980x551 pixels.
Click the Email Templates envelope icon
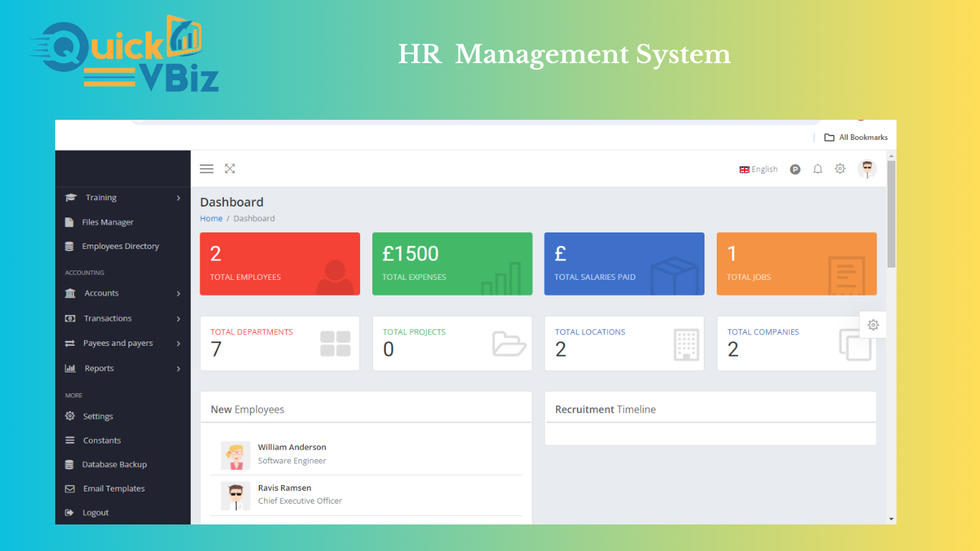[x=70, y=489]
